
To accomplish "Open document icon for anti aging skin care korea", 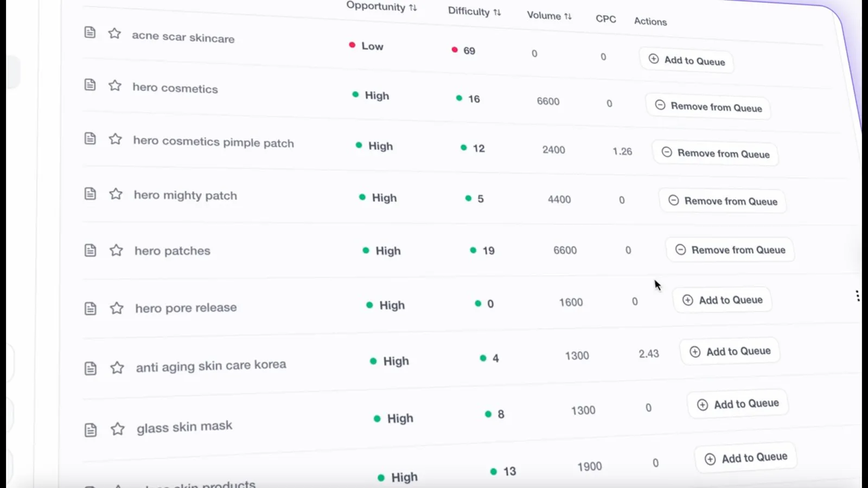I will [x=91, y=368].
